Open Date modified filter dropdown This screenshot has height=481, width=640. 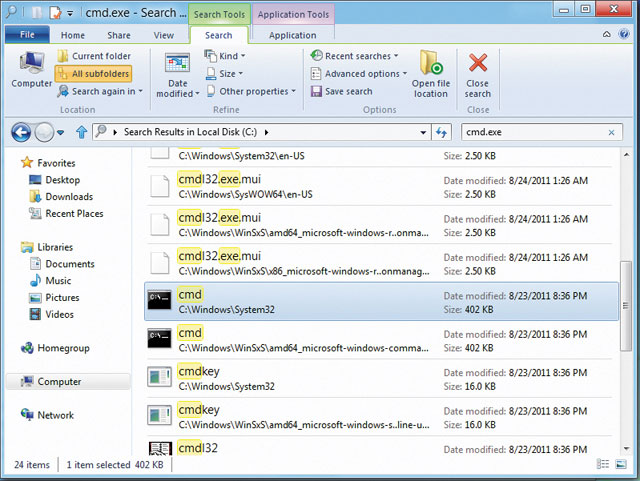click(x=177, y=75)
